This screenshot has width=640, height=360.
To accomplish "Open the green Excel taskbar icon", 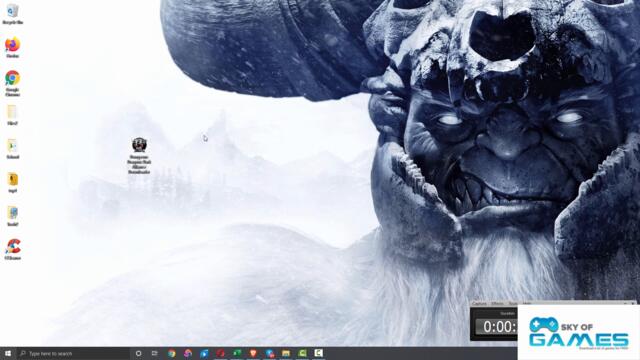I will 237,353.
